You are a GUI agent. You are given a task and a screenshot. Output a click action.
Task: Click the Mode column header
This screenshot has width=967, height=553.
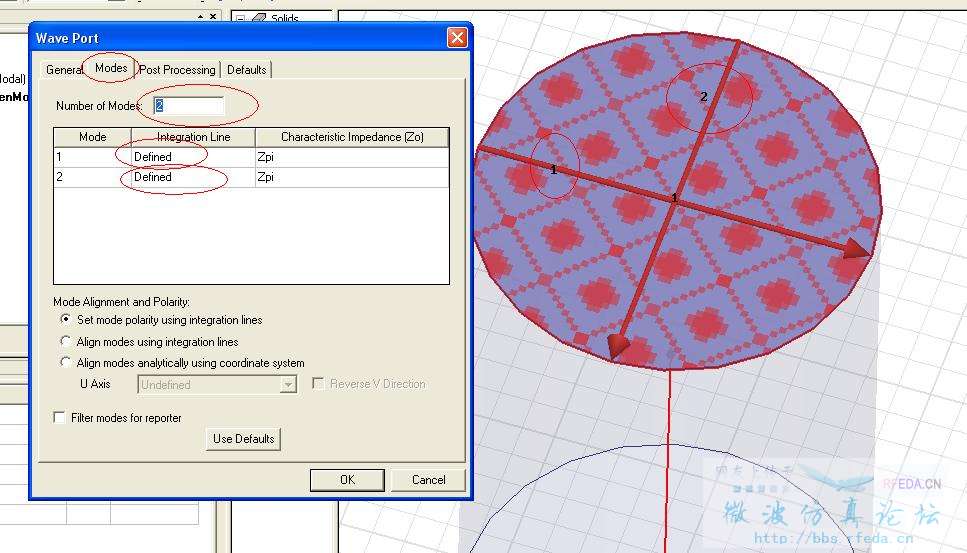coord(93,137)
